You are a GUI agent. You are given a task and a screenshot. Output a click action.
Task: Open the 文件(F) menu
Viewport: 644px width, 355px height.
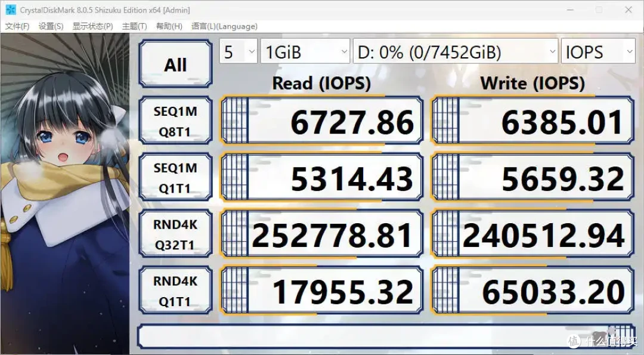[x=17, y=26]
